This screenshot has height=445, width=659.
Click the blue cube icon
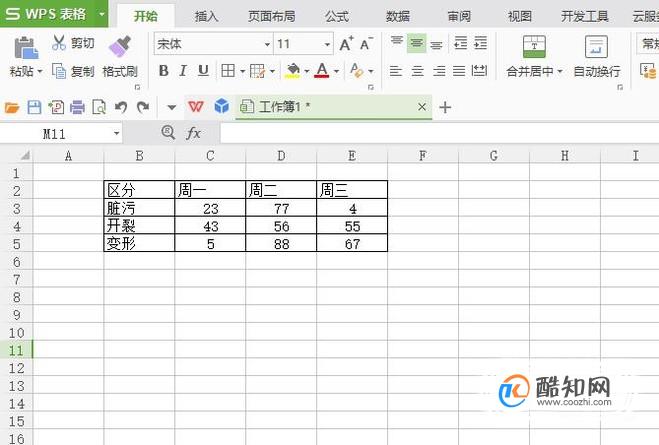point(221,106)
